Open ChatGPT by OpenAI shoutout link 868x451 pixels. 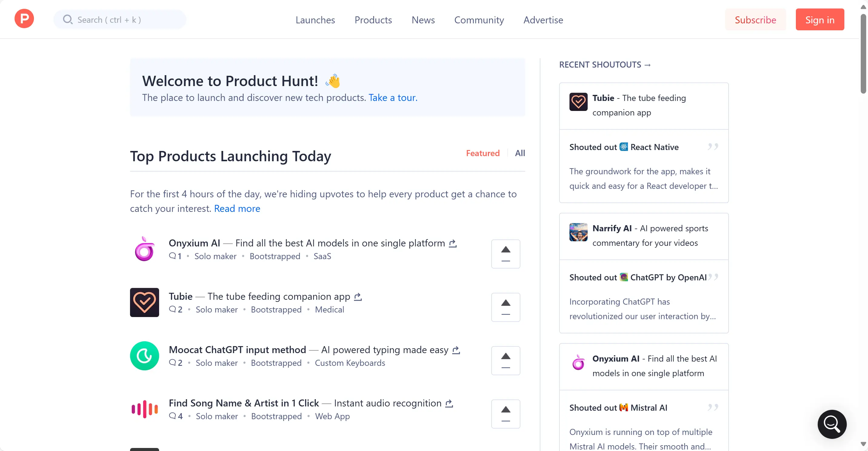pyautogui.click(x=668, y=277)
